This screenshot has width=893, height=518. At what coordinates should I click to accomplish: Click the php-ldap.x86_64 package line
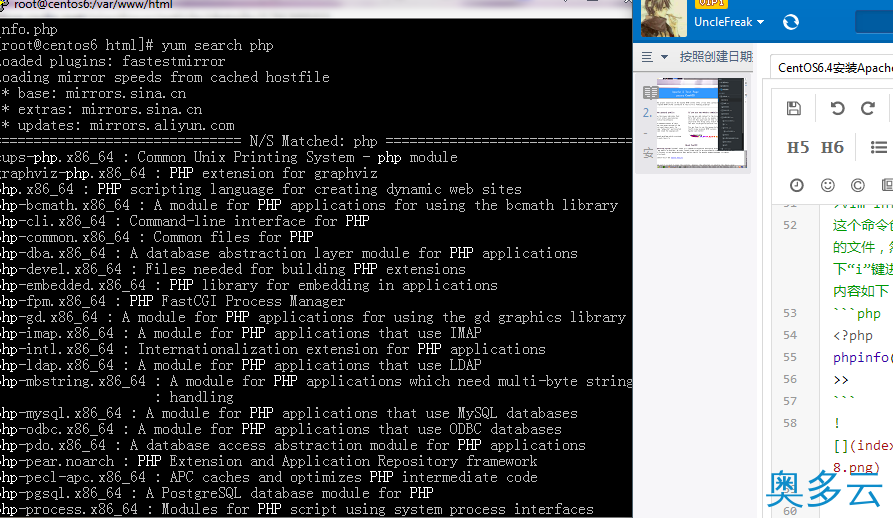point(241,365)
